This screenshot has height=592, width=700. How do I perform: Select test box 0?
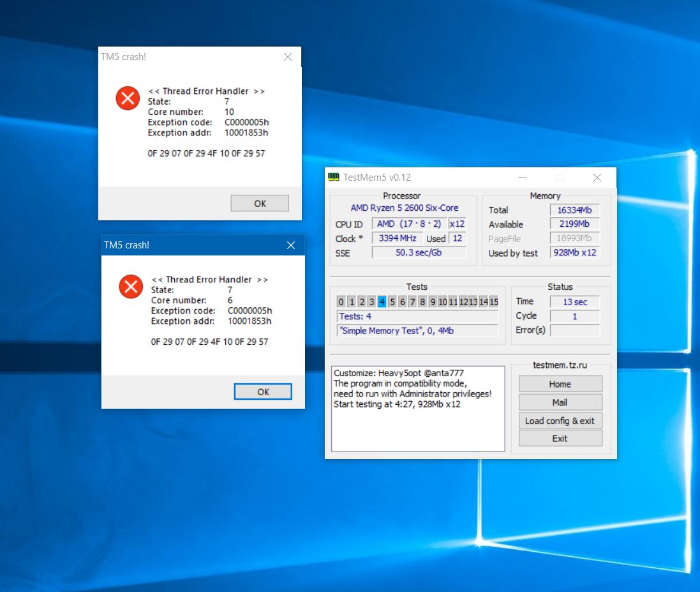pos(341,301)
